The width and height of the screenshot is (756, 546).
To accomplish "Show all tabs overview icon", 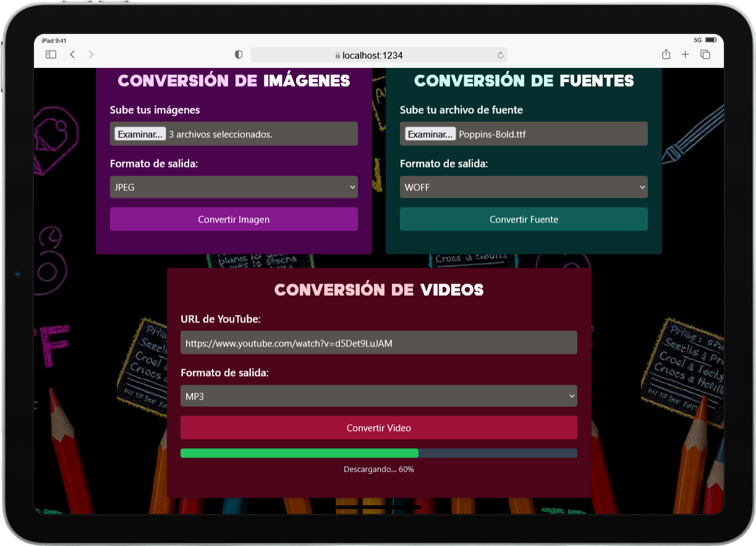I will [x=705, y=55].
